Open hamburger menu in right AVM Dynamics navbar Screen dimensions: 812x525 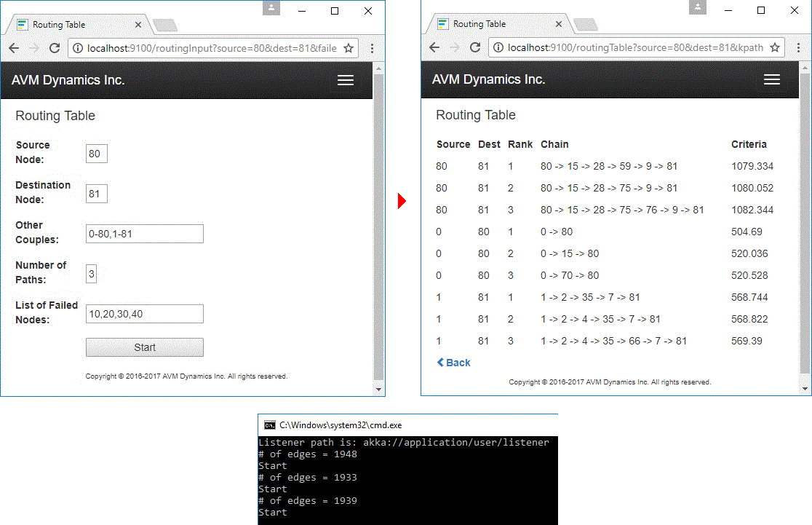pos(771,79)
